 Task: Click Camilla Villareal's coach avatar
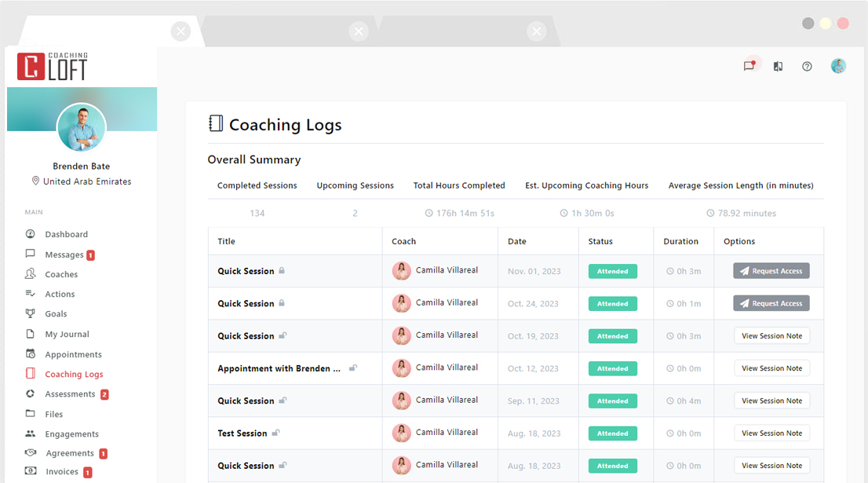pos(402,270)
